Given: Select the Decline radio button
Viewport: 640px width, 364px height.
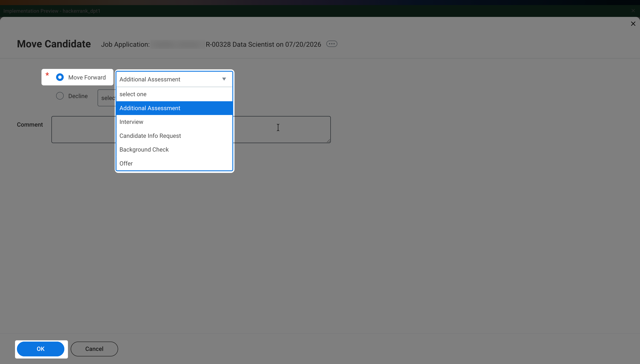Looking at the screenshot, I should pos(60,96).
